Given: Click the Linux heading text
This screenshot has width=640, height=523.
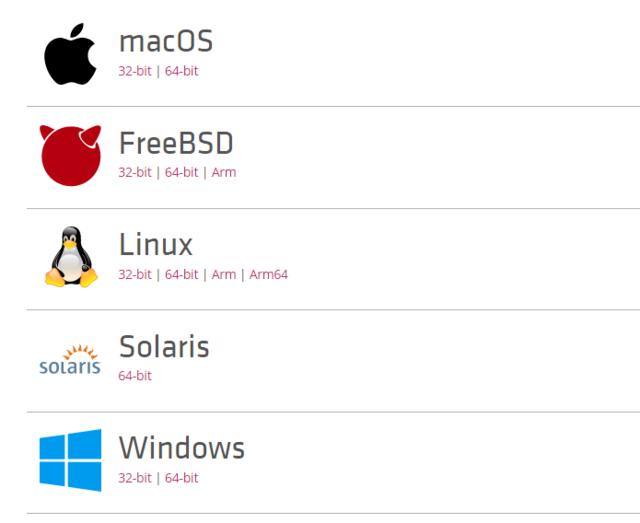Looking at the screenshot, I should coord(156,244).
